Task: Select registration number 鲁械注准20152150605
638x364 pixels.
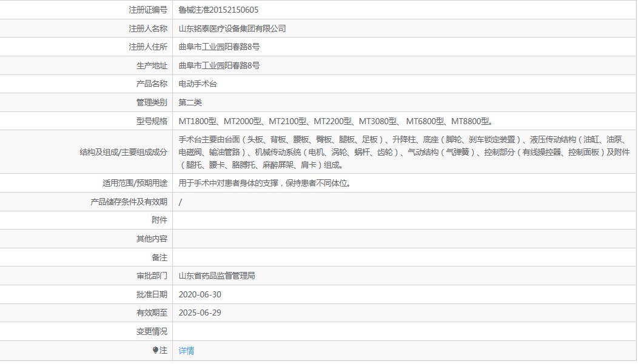Action: [218, 10]
